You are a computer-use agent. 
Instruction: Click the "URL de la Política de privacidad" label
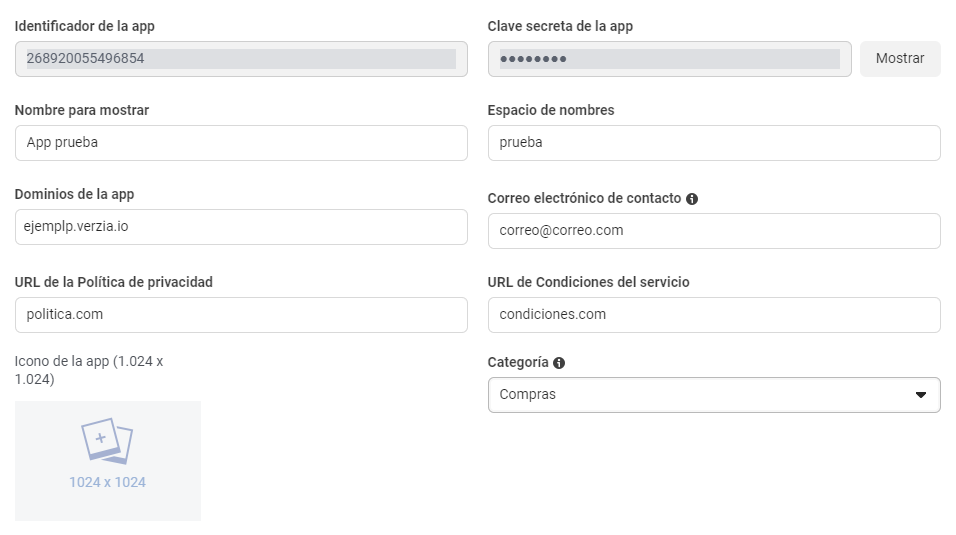(x=114, y=282)
